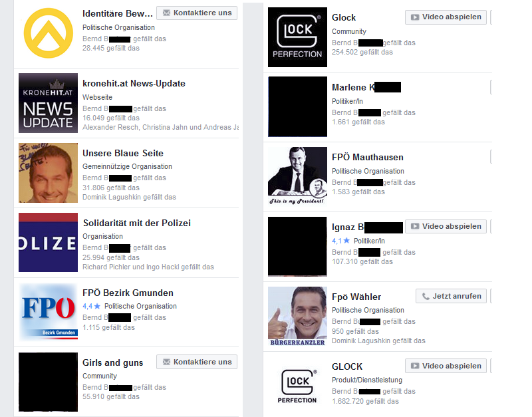
Task: Click the envelope icon next to Identitäre Bewegung
Action: (166, 13)
